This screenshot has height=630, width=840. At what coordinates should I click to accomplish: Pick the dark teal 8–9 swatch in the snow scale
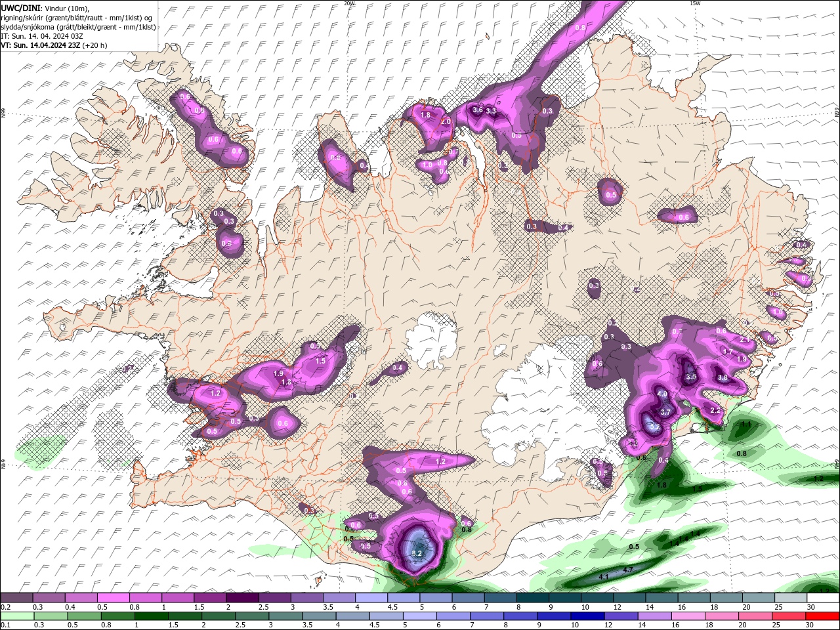pyautogui.click(x=533, y=598)
